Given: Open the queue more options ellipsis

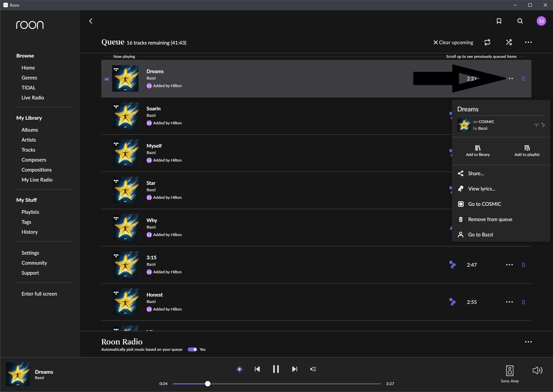Looking at the screenshot, I should tap(528, 42).
